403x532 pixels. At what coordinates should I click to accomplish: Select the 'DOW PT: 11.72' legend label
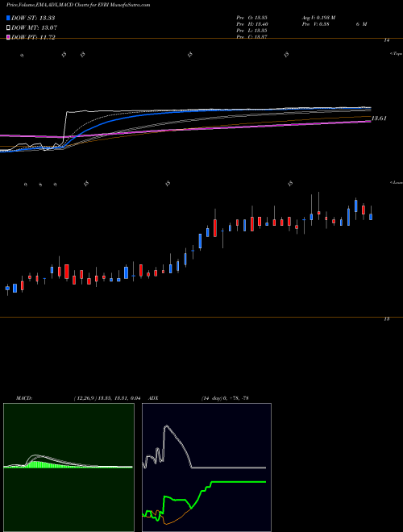click(33, 37)
